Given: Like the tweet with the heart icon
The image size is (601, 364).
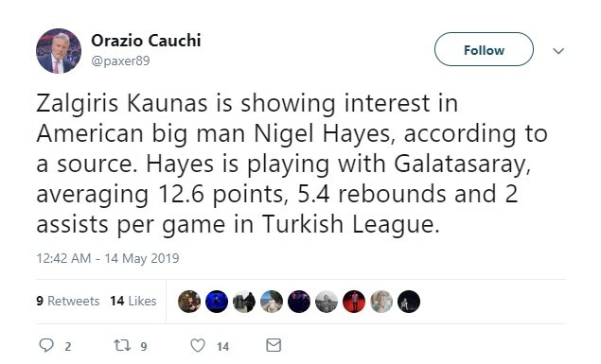Looking at the screenshot, I should [198, 345].
